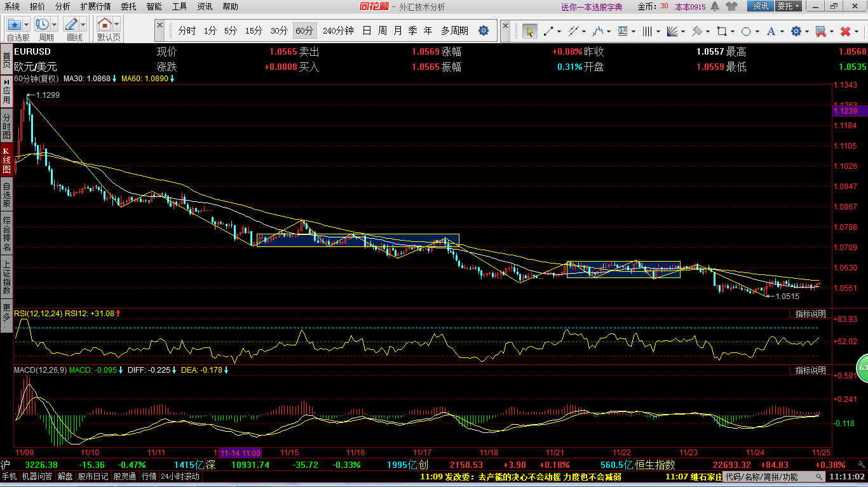Switch chart period to 30分

(279, 30)
